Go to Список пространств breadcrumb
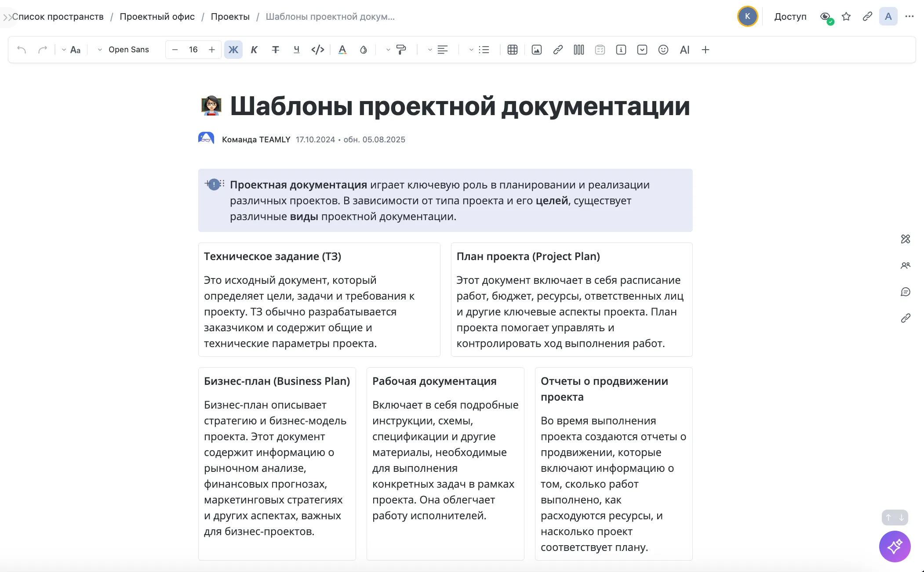The width and height of the screenshot is (924, 572). point(58,17)
